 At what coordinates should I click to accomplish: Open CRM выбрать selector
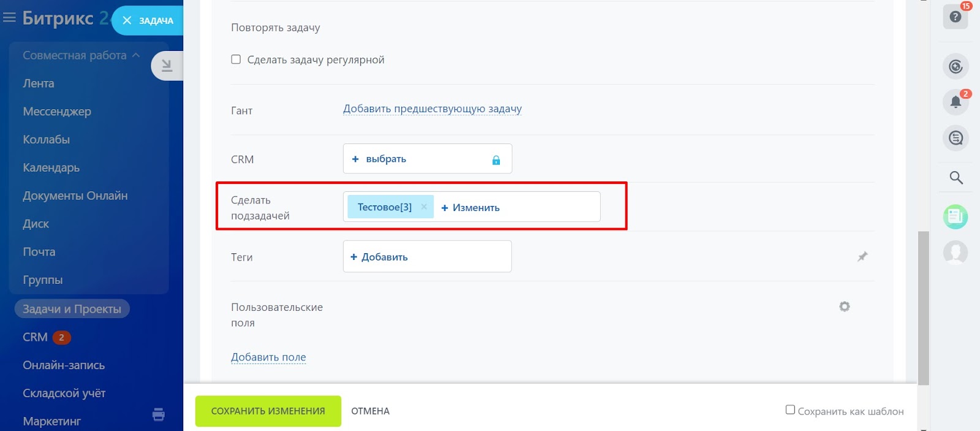(x=380, y=159)
